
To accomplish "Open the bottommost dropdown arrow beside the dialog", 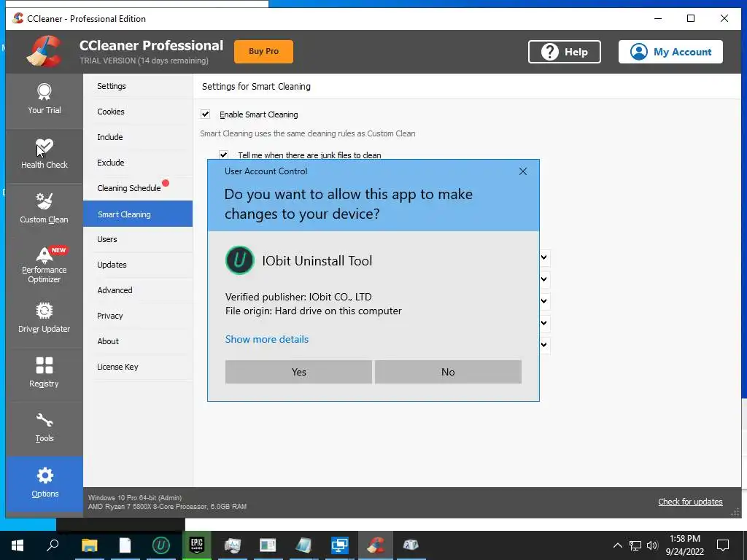I will click(544, 344).
